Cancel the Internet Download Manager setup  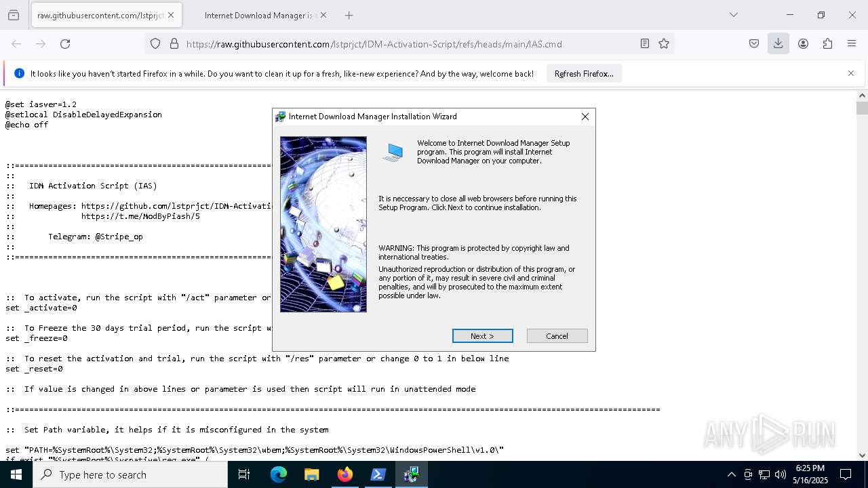(557, 336)
